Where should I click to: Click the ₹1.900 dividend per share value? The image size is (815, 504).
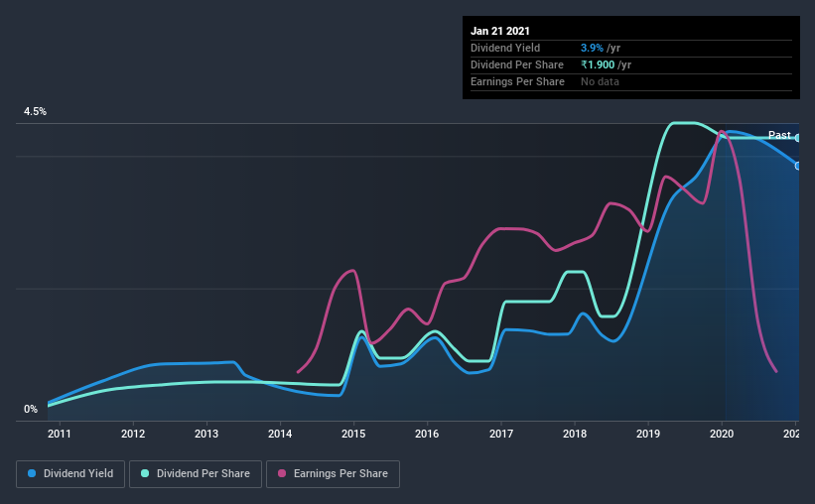click(x=598, y=64)
